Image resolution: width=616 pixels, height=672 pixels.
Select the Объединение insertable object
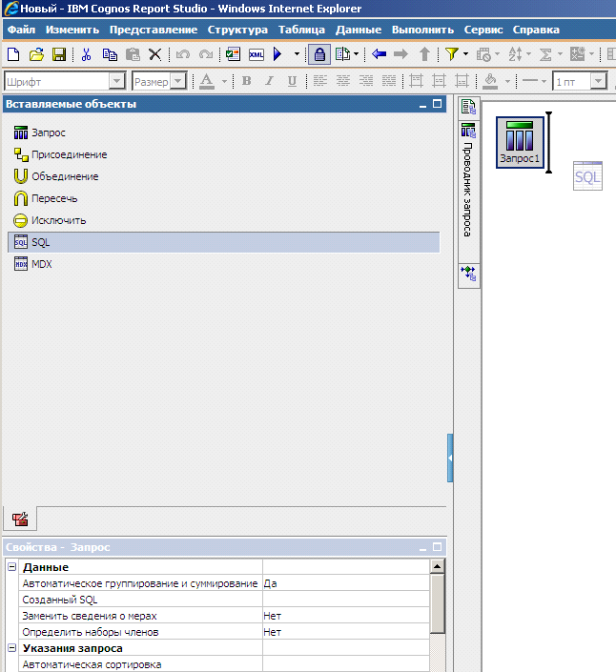[x=64, y=176]
